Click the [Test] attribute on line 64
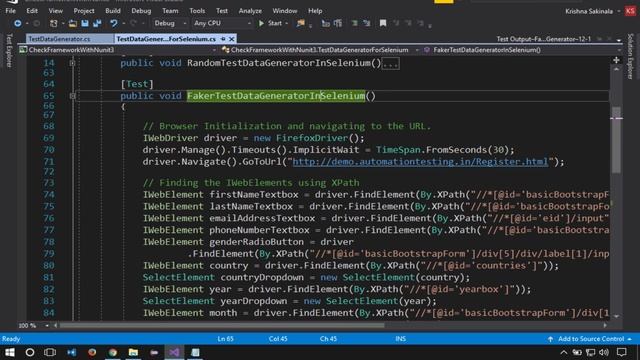The height and width of the screenshot is (360, 640). (x=137, y=84)
